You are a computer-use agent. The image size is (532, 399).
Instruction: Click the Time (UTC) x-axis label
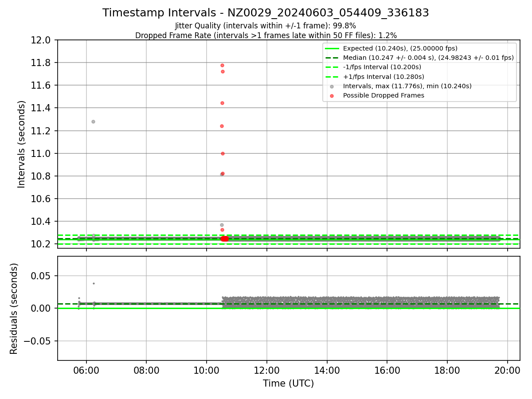click(288, 383)
